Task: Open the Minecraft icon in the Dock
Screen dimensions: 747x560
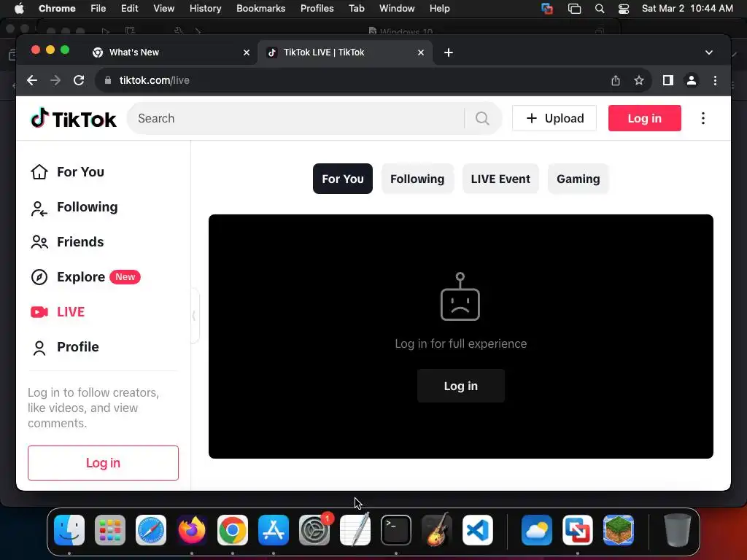Action: [x=619, y=530]
